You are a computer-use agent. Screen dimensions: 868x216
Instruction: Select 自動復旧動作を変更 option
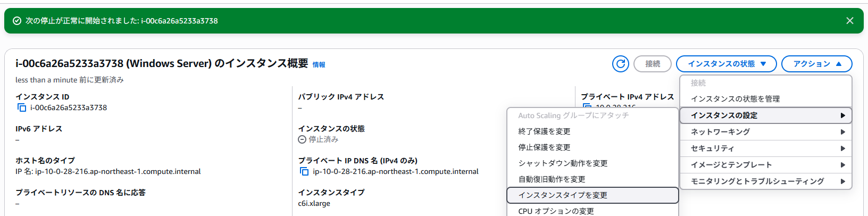(x=592, y=179)
